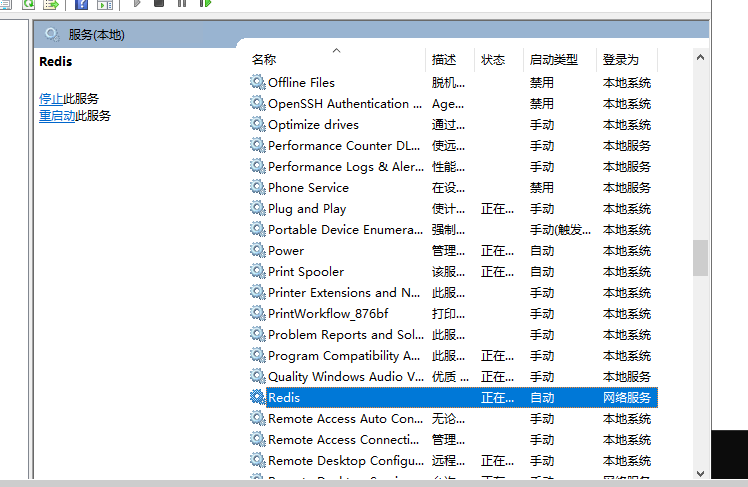
Task: Click the gear icon of Phone Service
Action: click(x=258, y=187)
